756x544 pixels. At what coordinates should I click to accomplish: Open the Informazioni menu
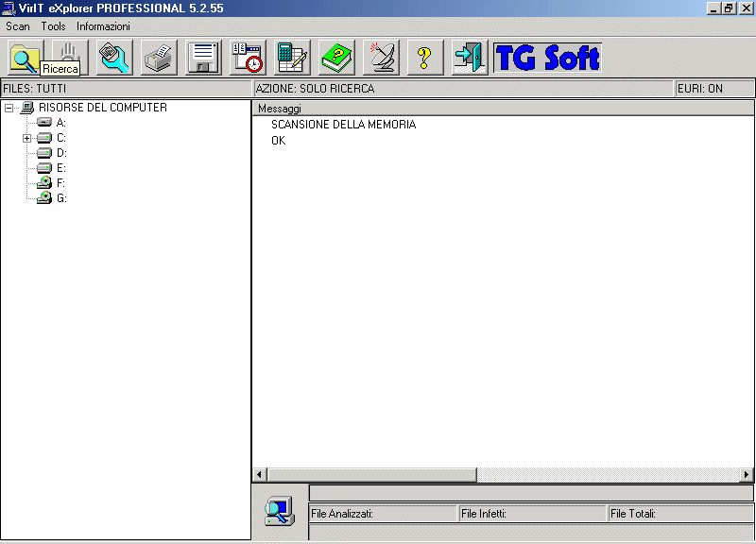coord(103,26)
